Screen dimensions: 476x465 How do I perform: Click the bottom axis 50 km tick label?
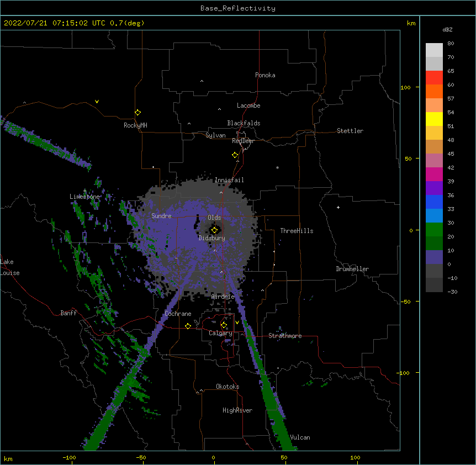tap(284, 457)
